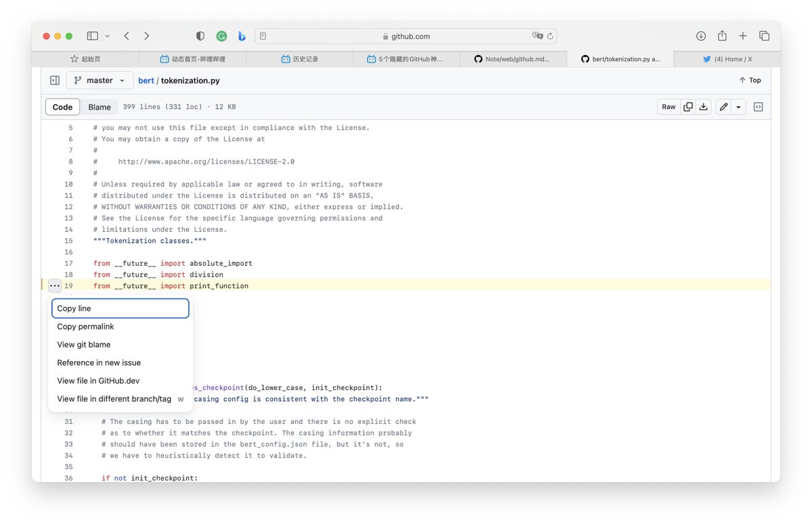The image size is (812, 524).
Task: Click the Apache license URL comment
Action: coord(206,162)
